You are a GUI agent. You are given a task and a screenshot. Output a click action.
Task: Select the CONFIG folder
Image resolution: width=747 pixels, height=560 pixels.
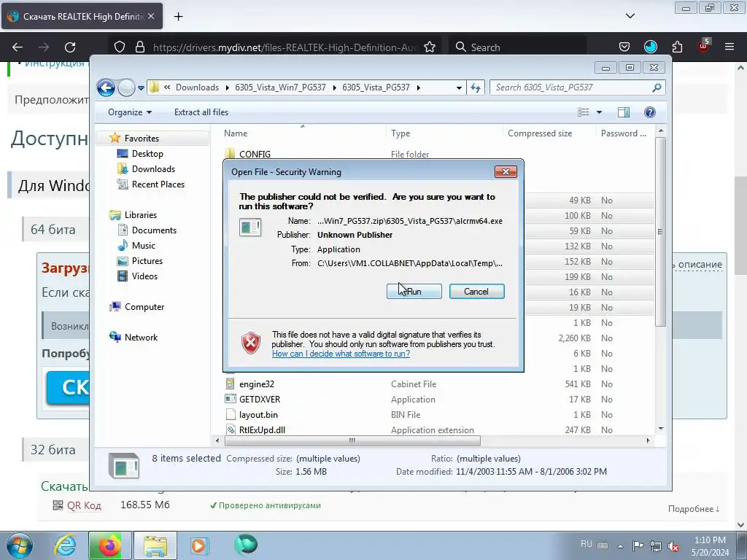(255, 155)
